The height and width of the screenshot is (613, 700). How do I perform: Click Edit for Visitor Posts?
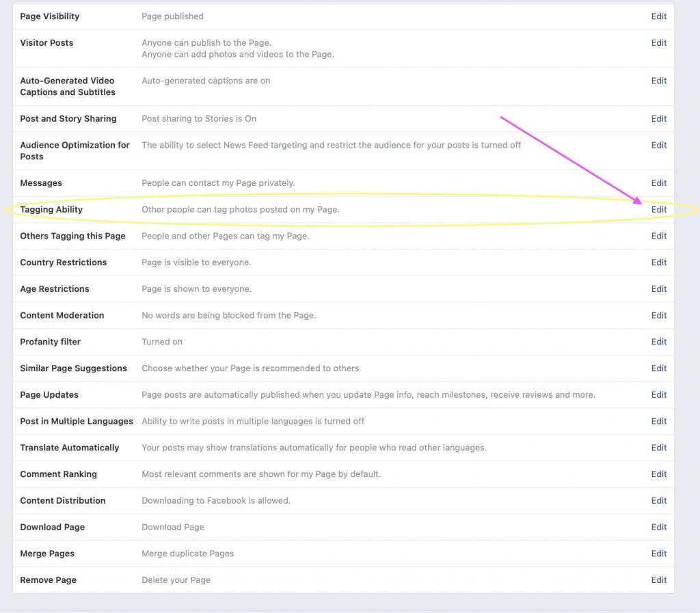click(658, 43)
